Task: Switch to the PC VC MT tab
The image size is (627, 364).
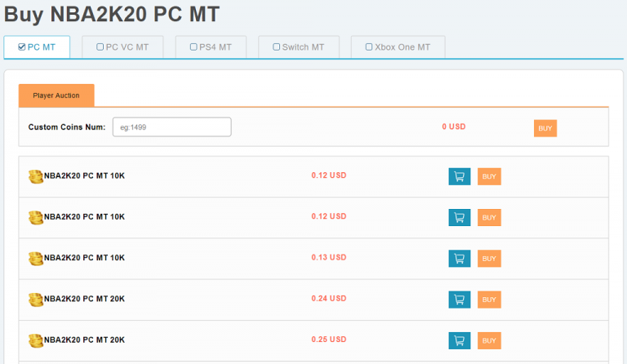Action: [x=122, y=47]
